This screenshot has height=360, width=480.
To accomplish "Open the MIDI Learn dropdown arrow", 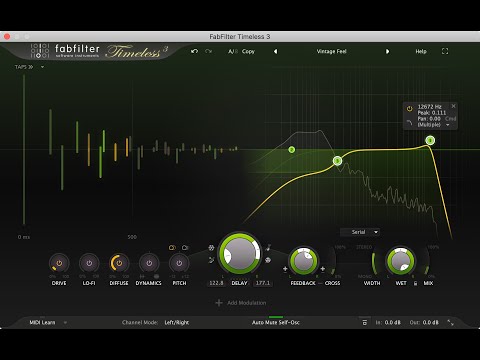I will pyautogui.click(x=65, y=322).
